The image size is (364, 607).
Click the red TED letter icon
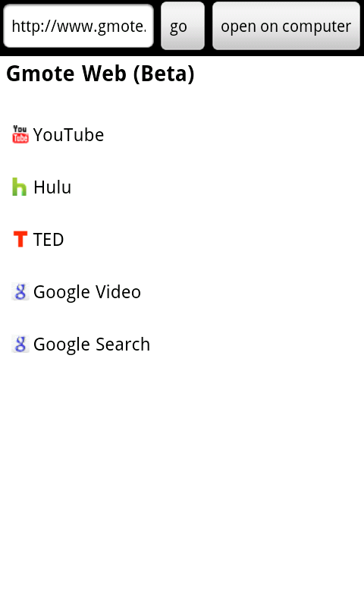[x=20, y=239]
